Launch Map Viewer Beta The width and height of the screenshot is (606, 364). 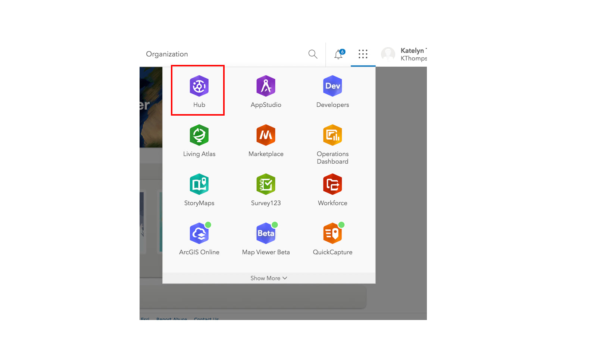click(266, 239)
